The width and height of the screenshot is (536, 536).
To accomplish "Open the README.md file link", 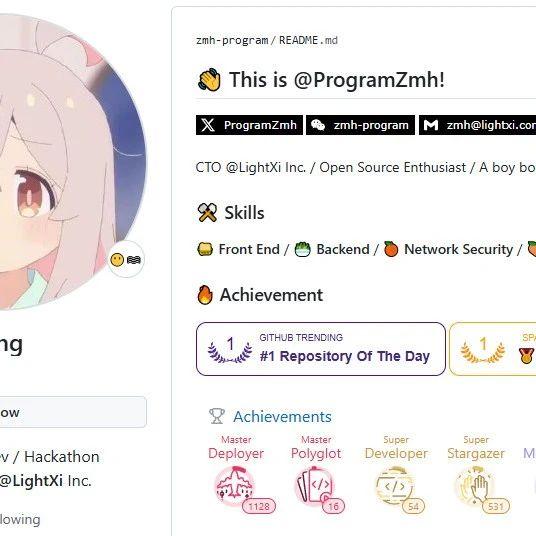I will coord(308,40).
